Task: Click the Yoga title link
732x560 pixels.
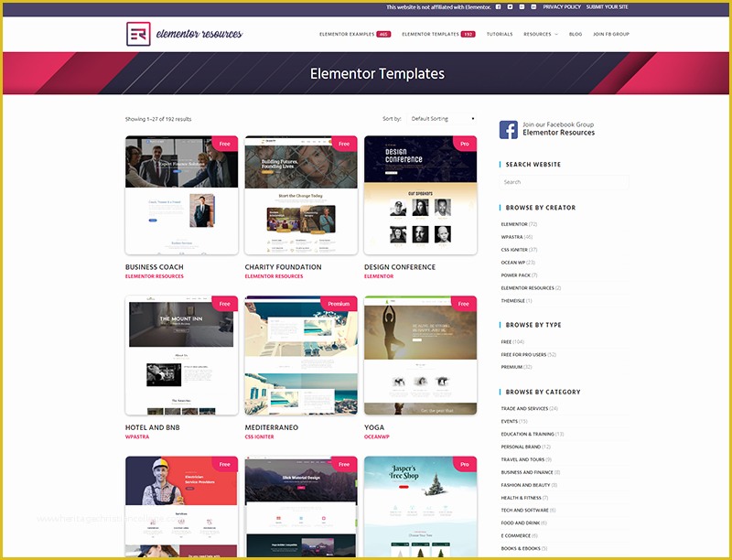Action: pyautogui.click(x=374, y=427)
